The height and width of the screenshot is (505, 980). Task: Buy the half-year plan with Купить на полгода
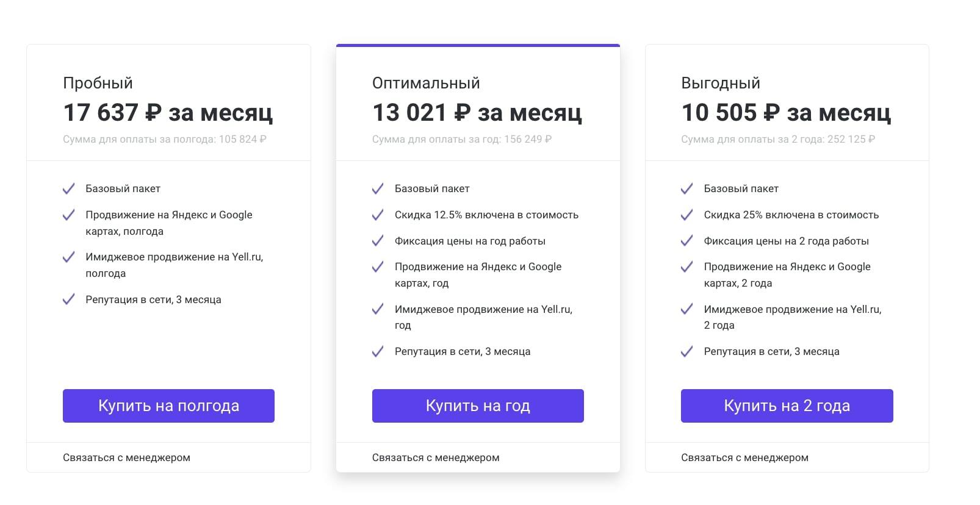point(168,406)
